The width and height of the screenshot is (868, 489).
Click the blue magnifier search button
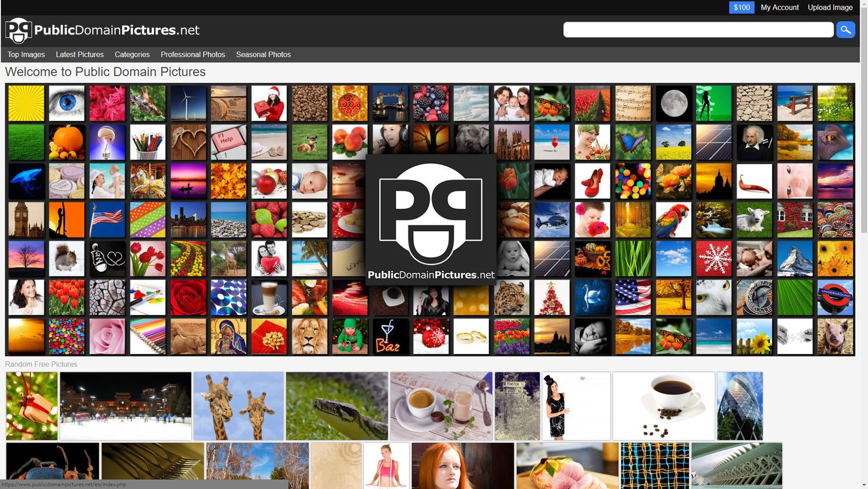[x=845, y=30]
